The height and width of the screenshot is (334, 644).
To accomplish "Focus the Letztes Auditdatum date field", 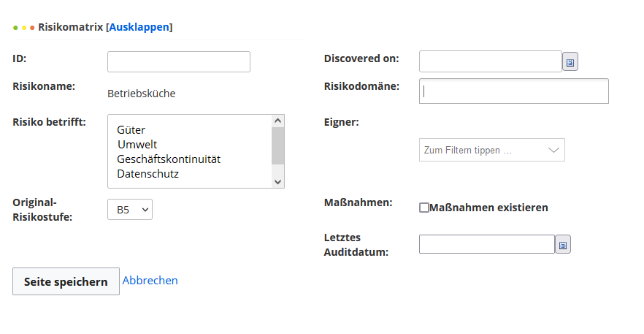I will pos(486,244).
